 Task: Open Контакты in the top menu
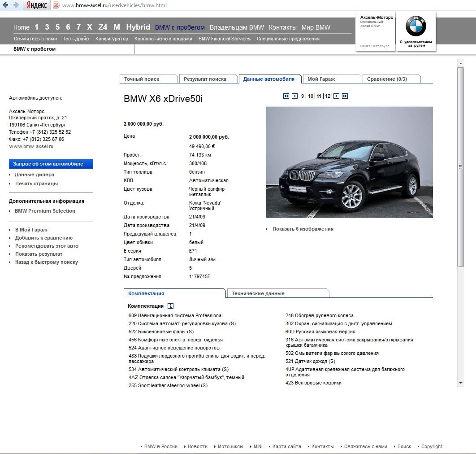click(283, 27)
